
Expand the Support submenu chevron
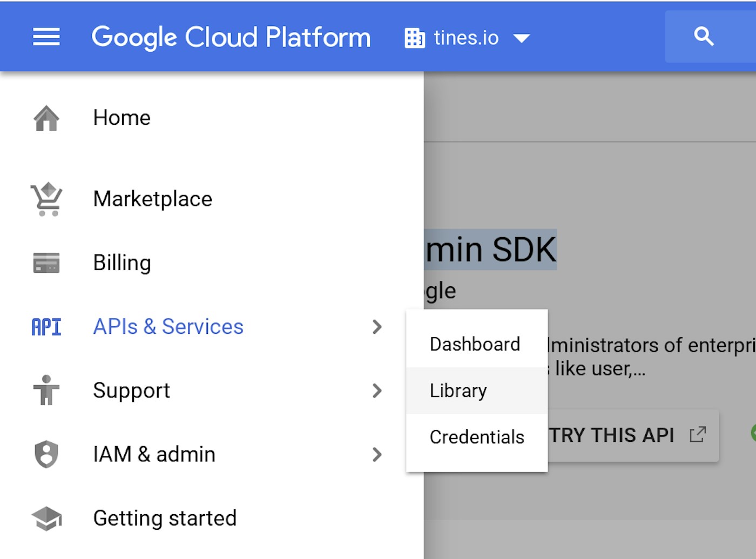(377, 390)
